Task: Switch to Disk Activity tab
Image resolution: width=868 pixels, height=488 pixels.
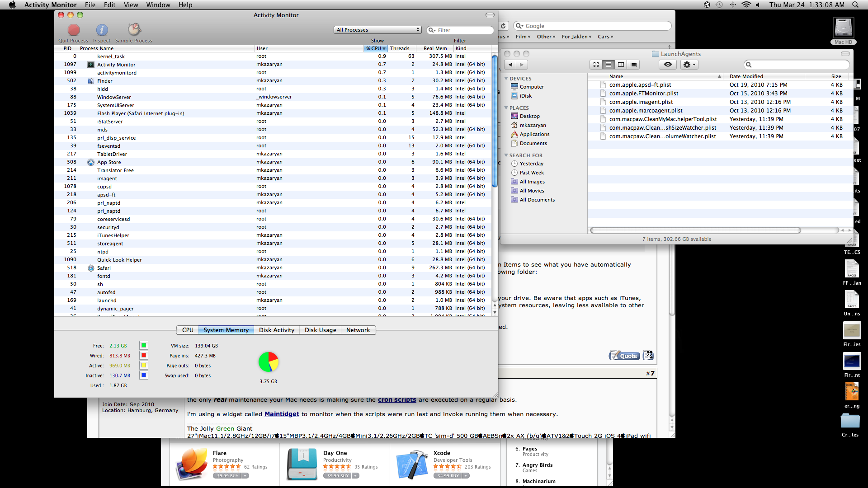Action: pos(277,330)
